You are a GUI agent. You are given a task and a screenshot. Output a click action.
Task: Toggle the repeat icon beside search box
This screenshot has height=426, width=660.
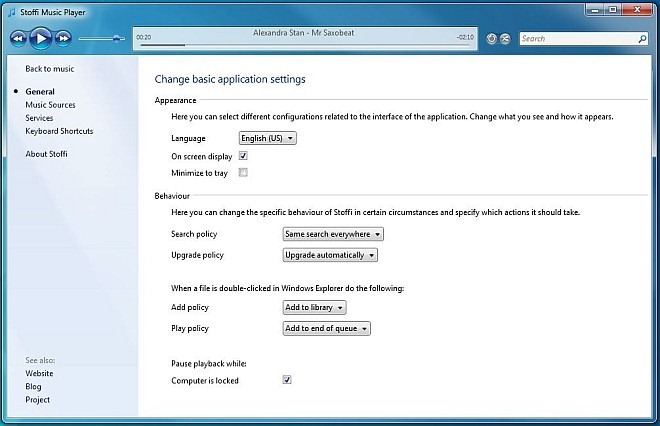[x=491, y=39]
